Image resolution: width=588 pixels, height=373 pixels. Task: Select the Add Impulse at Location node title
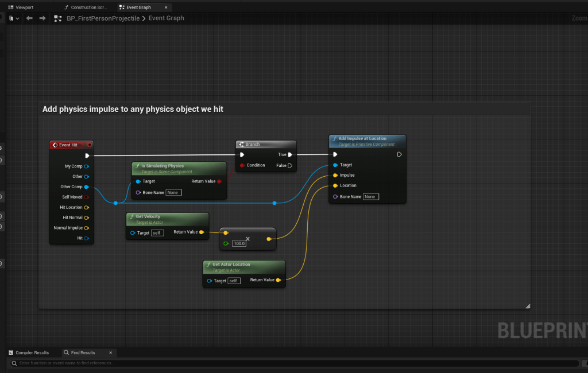coord(362,138)
